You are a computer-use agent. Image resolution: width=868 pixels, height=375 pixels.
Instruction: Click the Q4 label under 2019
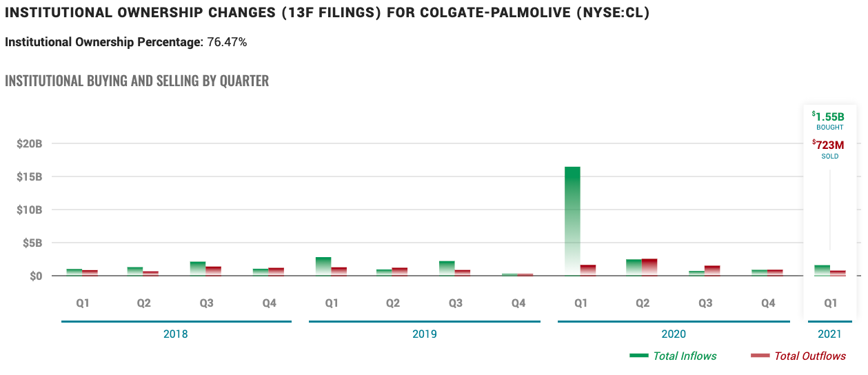point(518,303)
